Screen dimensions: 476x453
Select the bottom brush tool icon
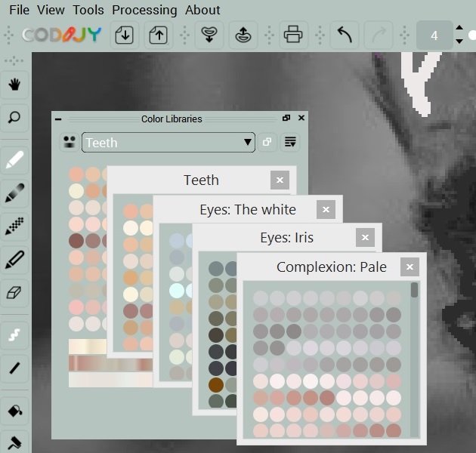point(14,442)
